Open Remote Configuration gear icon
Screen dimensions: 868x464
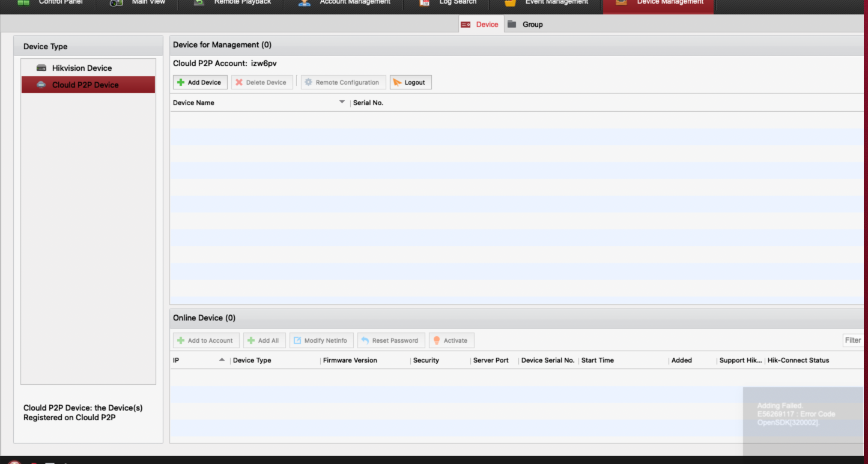coord(309,82)
